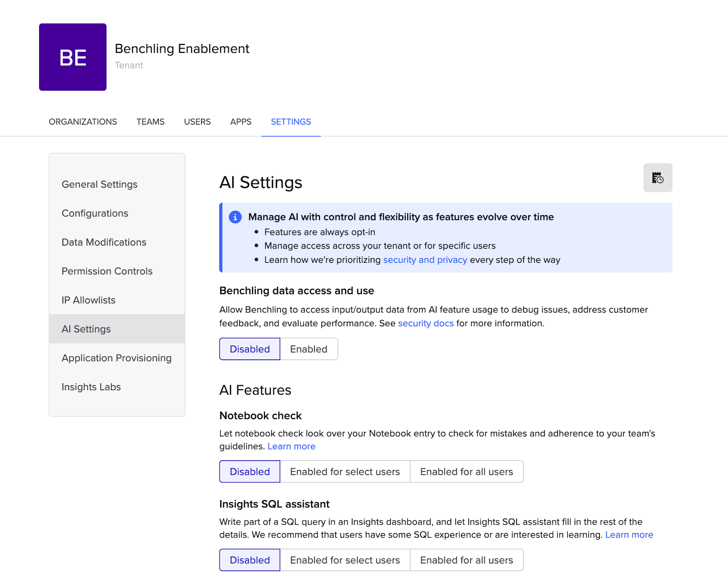Go to IP Allowlists settings

[x=88, y=300]
